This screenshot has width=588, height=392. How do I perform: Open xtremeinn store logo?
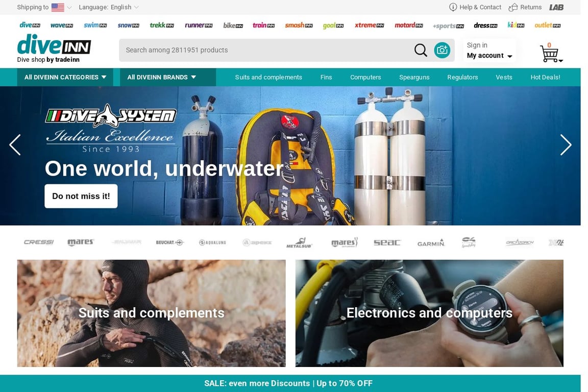[369, 25]
